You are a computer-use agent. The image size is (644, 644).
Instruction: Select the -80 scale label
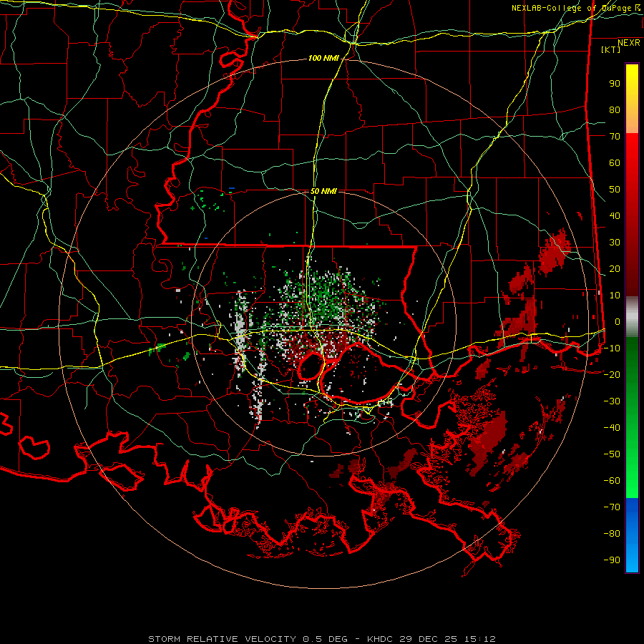(x=612, y=534)
